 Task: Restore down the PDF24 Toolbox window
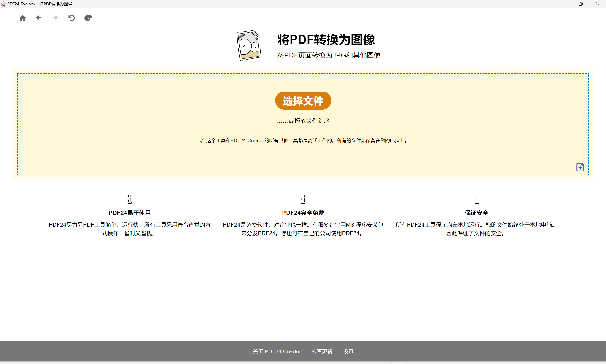coord(581,4)
